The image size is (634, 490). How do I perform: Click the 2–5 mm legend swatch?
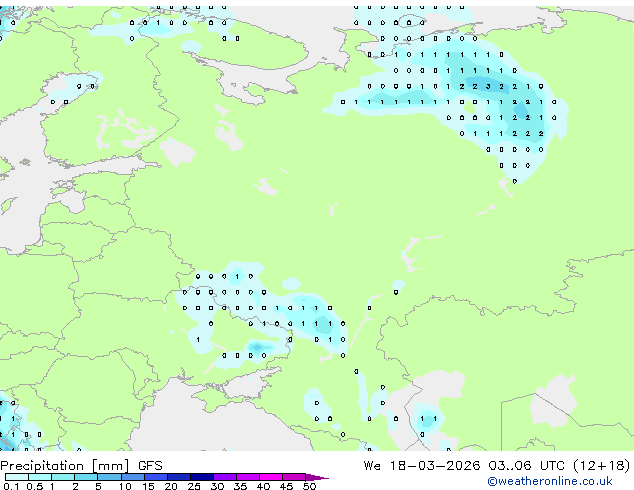coord(86,477)
